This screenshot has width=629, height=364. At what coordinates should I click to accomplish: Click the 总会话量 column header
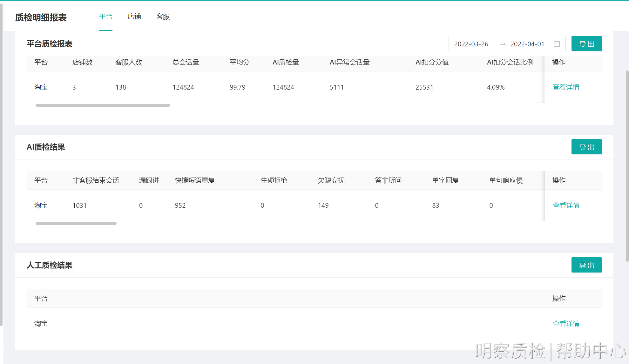[186, 62]
